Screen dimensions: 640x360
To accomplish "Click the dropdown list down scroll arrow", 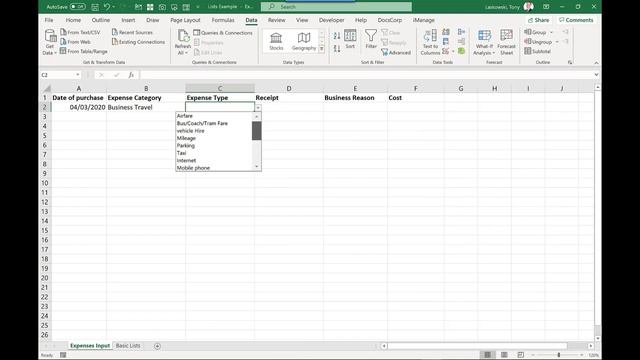I will point(256,167).
